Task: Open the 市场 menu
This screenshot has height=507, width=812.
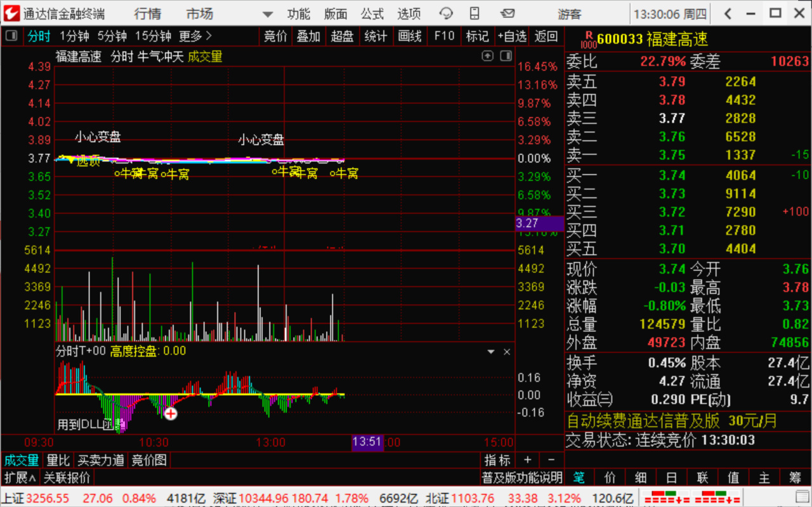Action: pos(200,13)
